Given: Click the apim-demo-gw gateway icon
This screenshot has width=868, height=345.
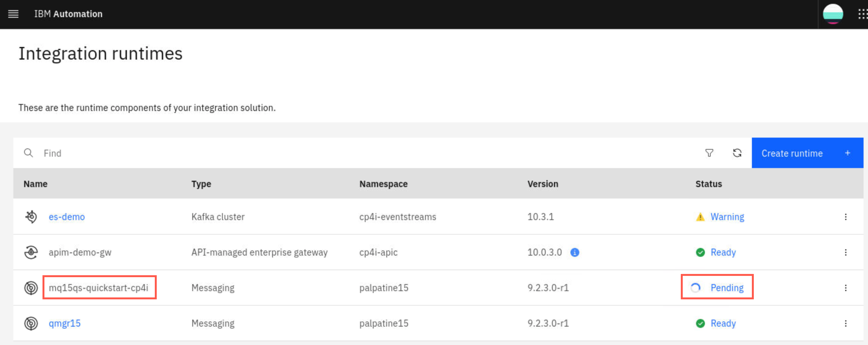Looking at the screenshot, I should click(x=31, y=252).
